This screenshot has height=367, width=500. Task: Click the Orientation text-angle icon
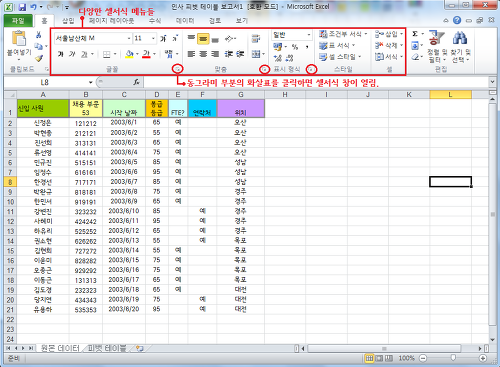tap(229, 39)
